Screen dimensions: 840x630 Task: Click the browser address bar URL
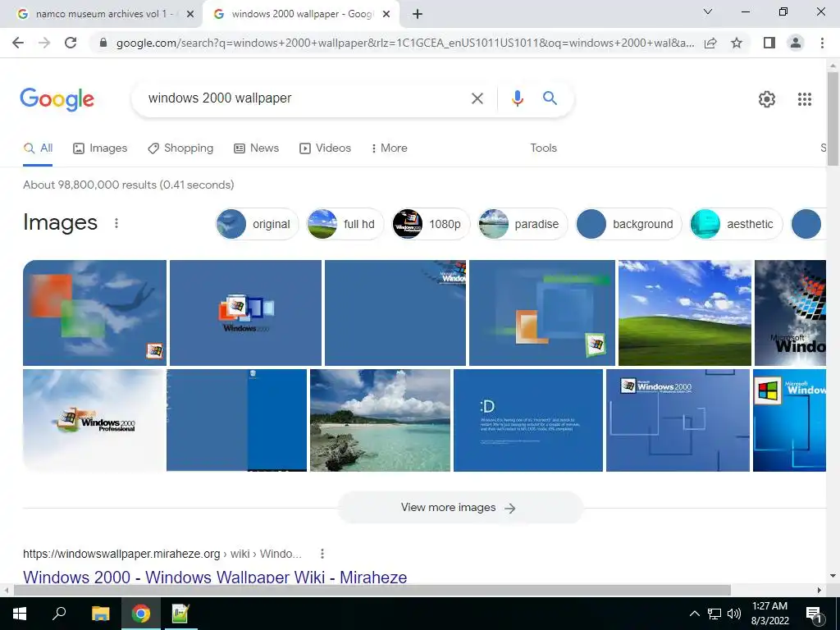[x=405, y=43]
